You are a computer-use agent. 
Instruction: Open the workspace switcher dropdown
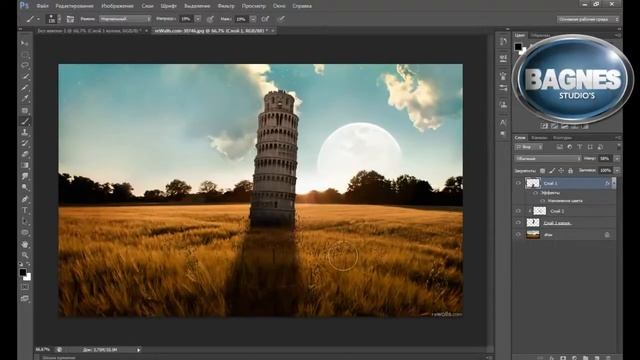588,19
